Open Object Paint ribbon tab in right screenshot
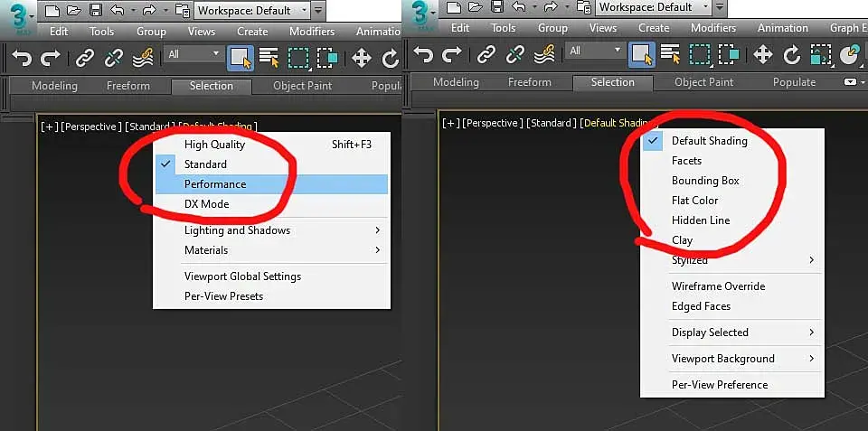This screenshot has height=431, width=868. (x=703, y=82)
